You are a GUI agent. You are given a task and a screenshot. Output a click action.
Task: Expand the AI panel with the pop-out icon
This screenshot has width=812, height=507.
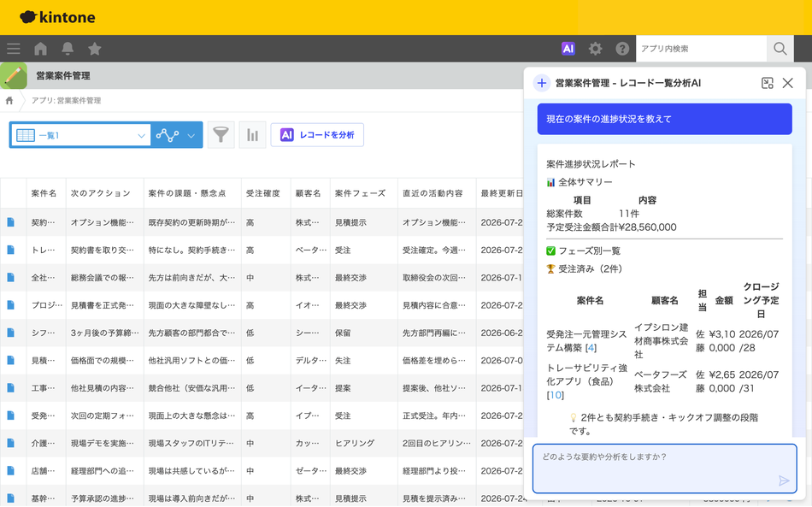point(768,83)
